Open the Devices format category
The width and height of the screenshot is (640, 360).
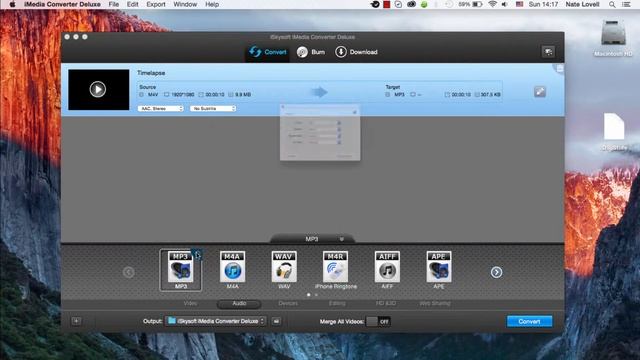(288, 303)
